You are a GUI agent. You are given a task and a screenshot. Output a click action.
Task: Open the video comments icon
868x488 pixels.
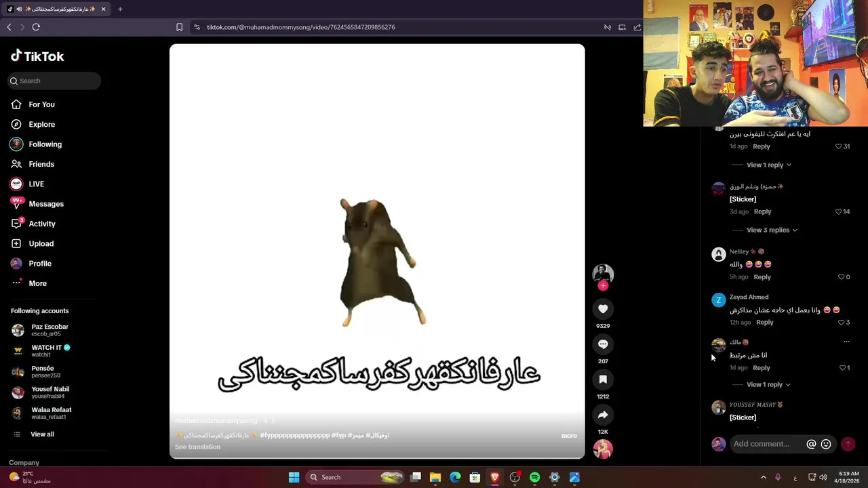click(603, 344)
